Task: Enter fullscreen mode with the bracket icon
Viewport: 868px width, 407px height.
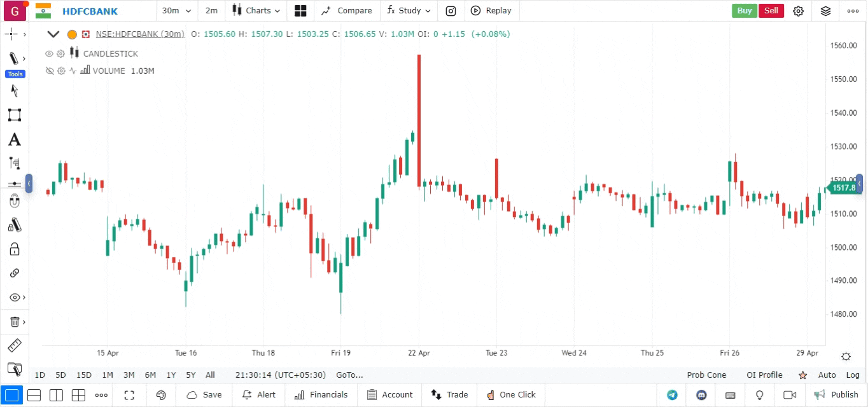Action: click(130, 395)
